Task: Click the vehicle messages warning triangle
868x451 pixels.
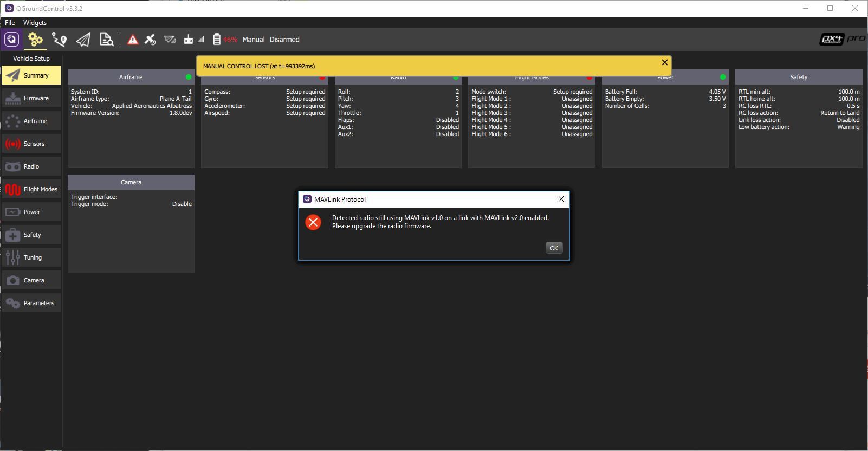Action: click(133, 40)
